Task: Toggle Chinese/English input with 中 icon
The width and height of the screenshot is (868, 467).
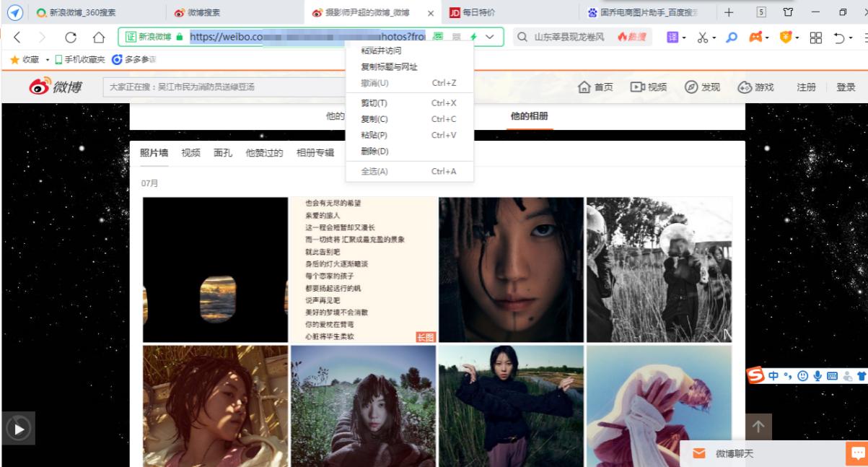Action: [x=773, y=375]
